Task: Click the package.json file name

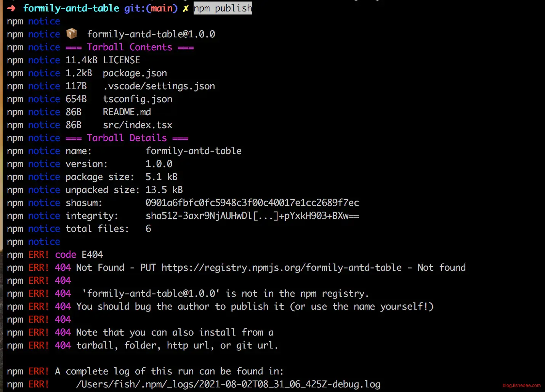Action: coord(135,73)
